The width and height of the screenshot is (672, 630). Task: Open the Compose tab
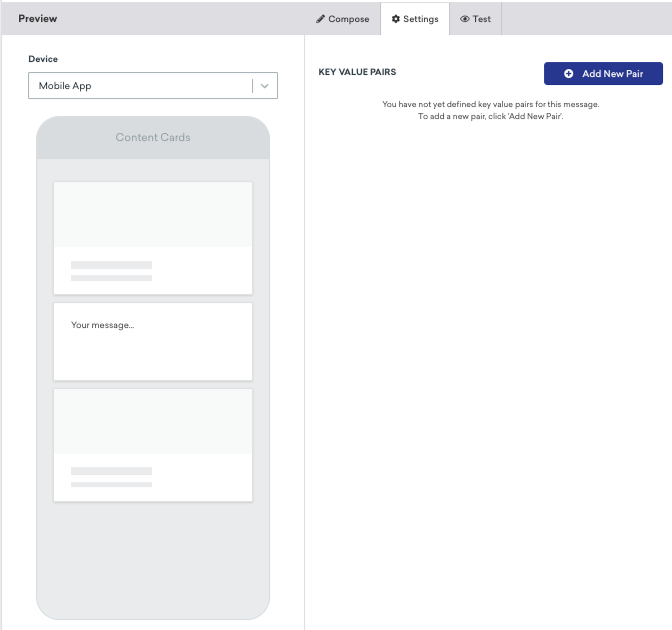348,19
